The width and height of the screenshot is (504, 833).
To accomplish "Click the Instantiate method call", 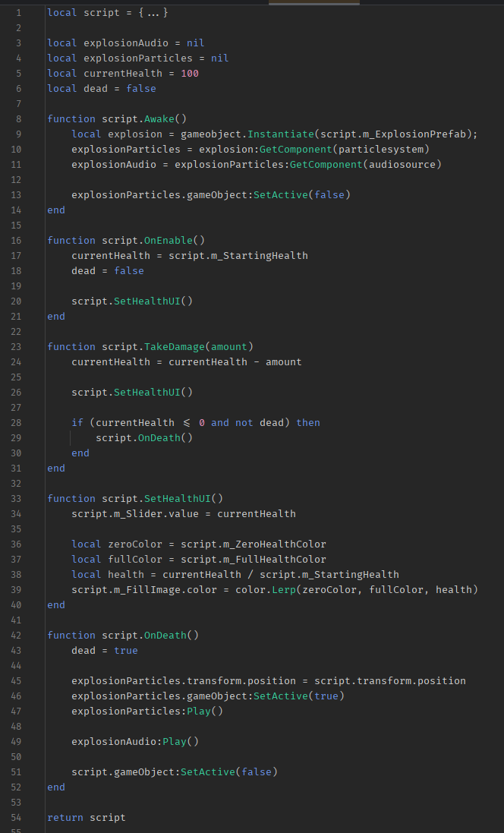I will coord(280,134).
